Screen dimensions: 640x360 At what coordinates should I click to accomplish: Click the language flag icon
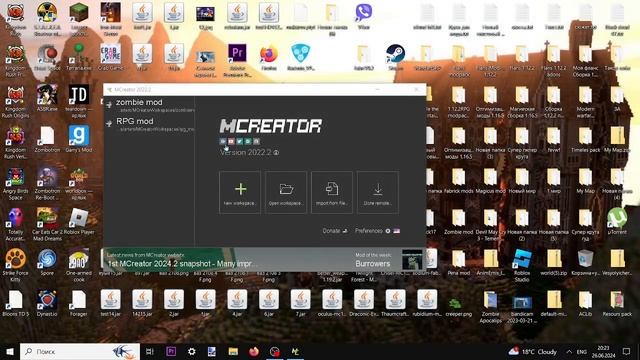(x=396, y=231)
